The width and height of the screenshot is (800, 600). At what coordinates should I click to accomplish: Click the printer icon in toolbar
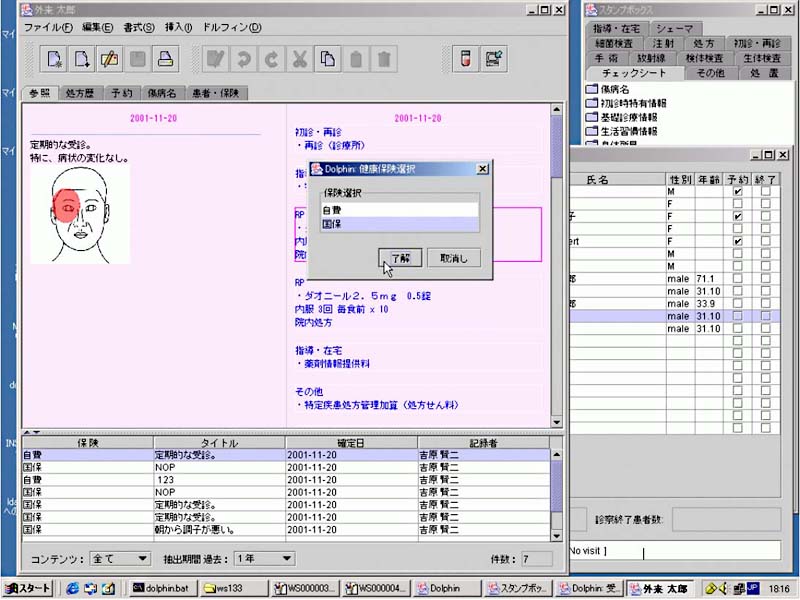[x=166, y=59]
